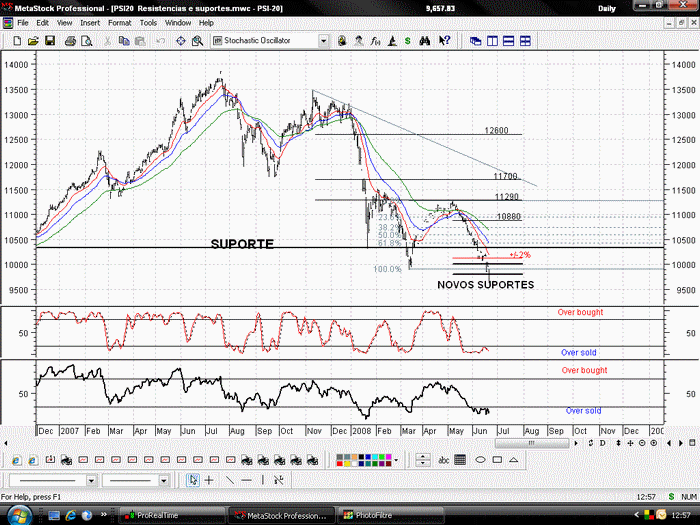Open the View menu
This screenshot has height=525, width=700.
click(x=64, y=23)
